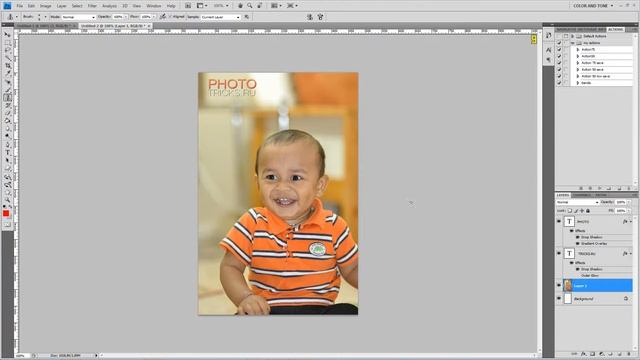Screen dimensions: 640x360
Task: Click Lock all icon in Layers panel
Action: tap(588, 211)
